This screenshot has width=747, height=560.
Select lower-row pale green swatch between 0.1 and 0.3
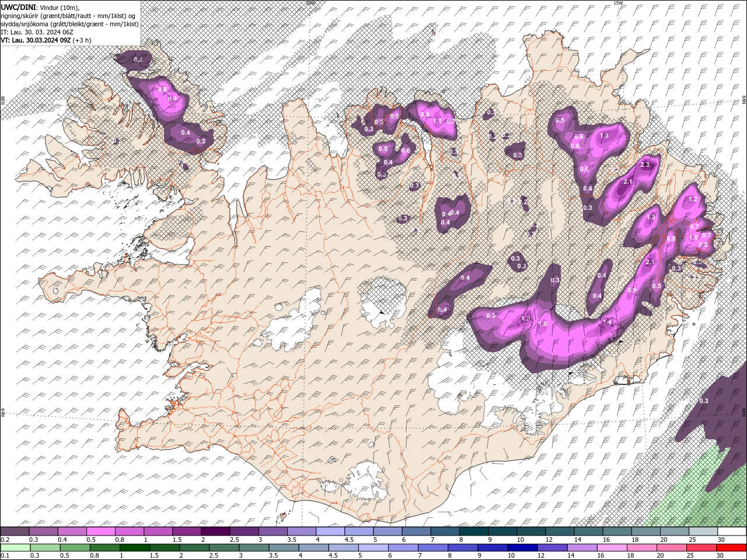pos(15,548)
